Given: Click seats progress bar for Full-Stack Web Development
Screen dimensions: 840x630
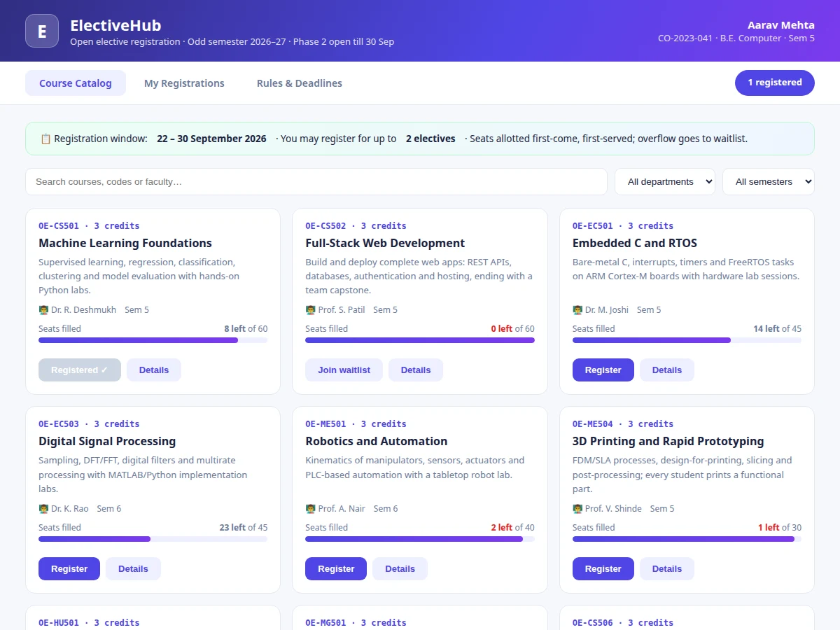Looking at the screenshot, I should tap(420, 340).
